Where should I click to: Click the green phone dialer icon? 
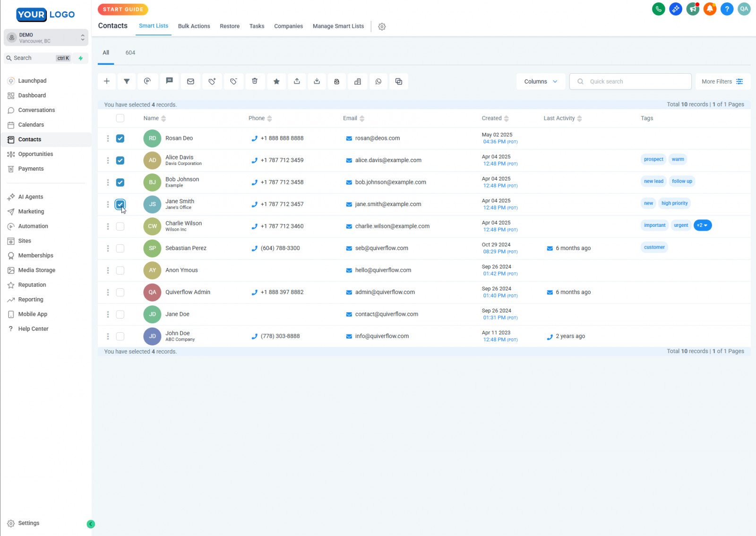(x=658, y=9)
